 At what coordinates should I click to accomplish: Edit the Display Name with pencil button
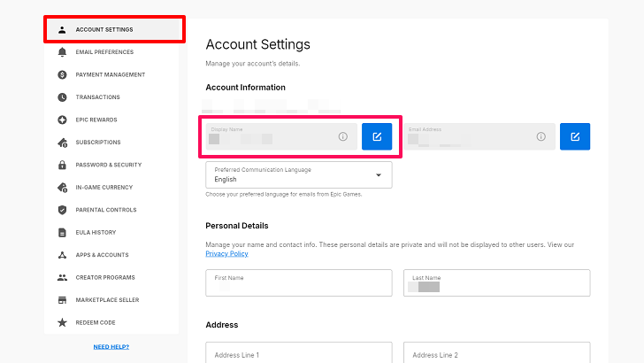point(377,136)
